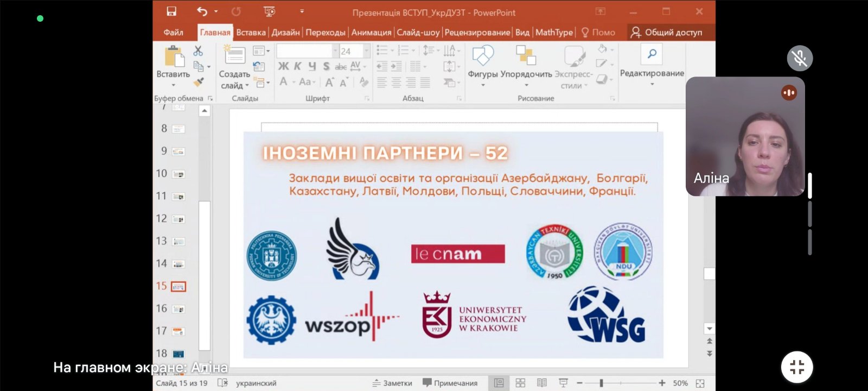Select the Format Painter brush icon
Viewport: 868px width, 391px height.
[x=199, y=82]
